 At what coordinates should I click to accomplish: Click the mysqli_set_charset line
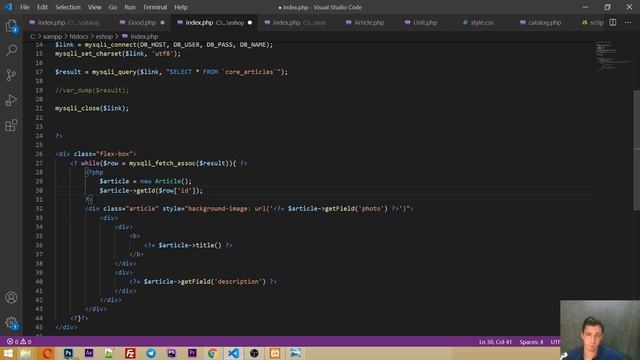(x=118, y=53)
